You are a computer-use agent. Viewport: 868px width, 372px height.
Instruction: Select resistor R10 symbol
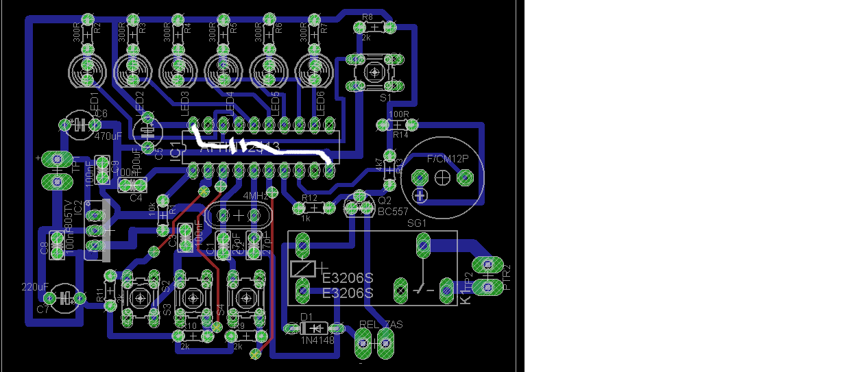[193, 336]
